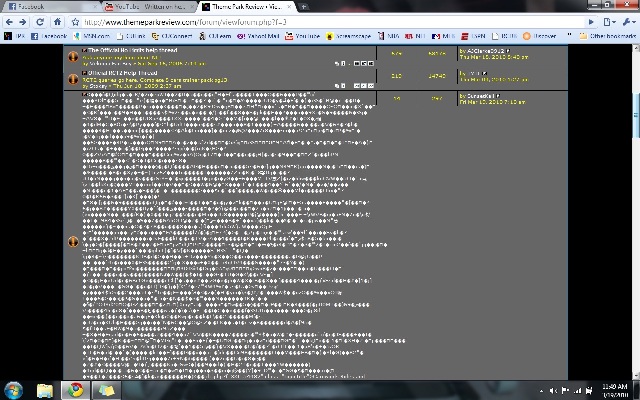
Task: Expand the bookmarks overflow chevron
Action: tap(569, 36)
